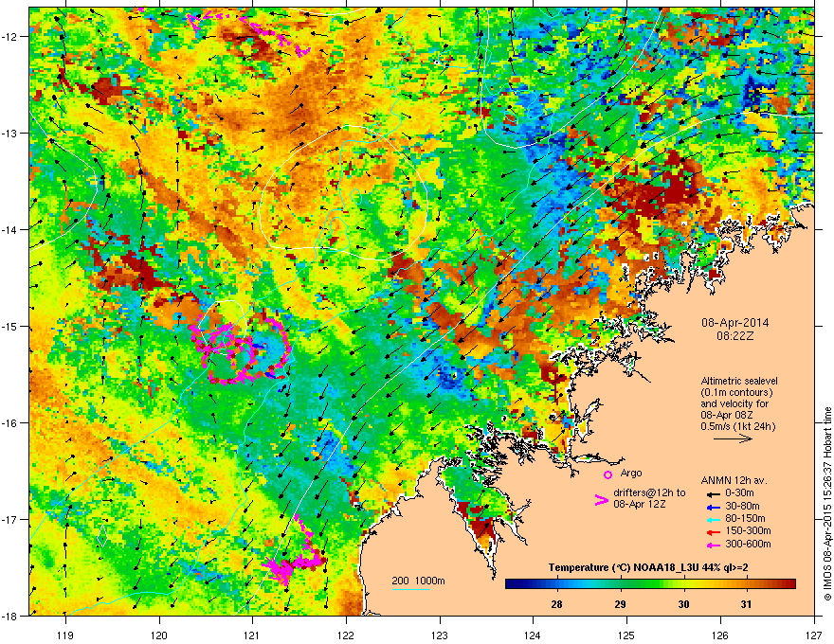This screenshot has height=644, width=834.
Task: Click the 200 1000m isobath label
Action: click(x=418, y=581)
